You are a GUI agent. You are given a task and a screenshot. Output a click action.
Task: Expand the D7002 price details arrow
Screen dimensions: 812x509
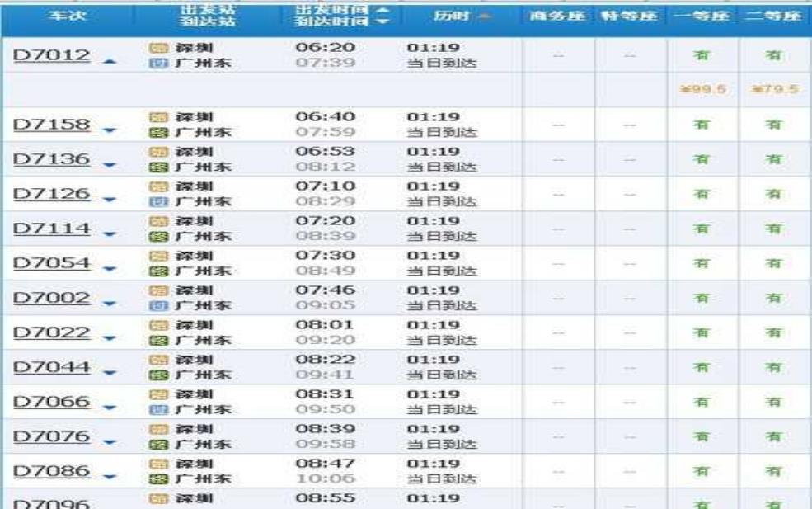tap(110, 304)
